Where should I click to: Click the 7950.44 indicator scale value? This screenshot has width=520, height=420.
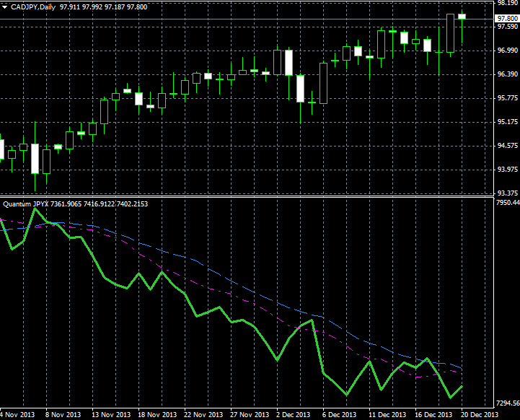[506, 204]
